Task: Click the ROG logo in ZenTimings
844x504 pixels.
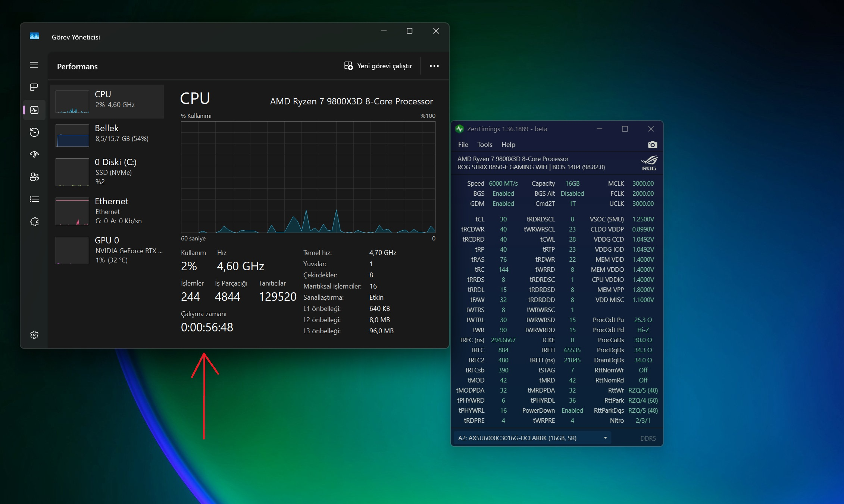Action: pyautogui.click(x=649, y=163)
